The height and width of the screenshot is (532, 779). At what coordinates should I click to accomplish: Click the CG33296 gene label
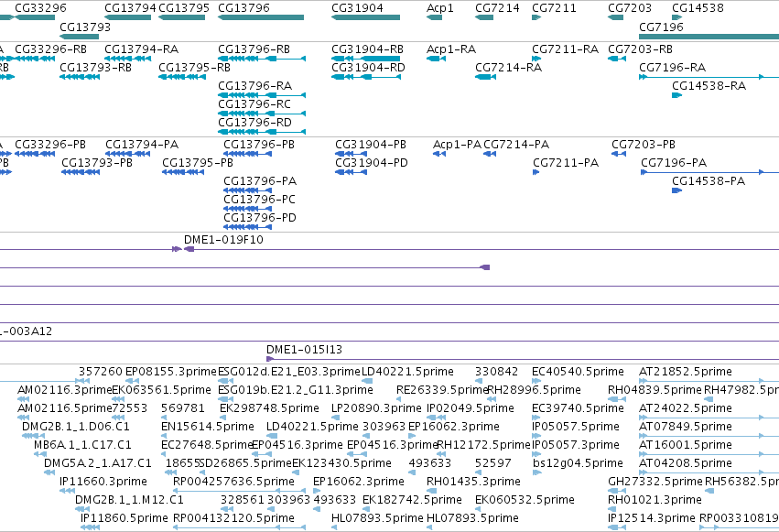click(41, 8)
